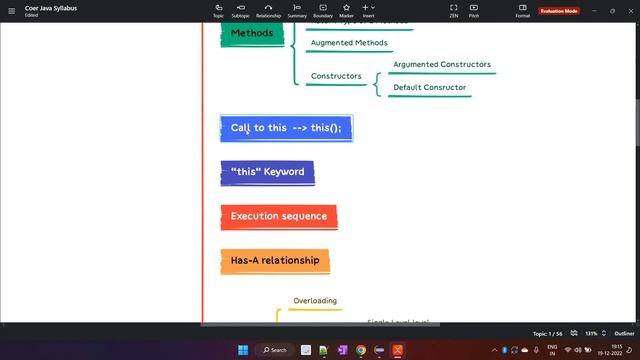This screenshot has width=640, height=360.
Task: Click the taskbar Search box
Action: pyautogui.click(x=275, y=350)
